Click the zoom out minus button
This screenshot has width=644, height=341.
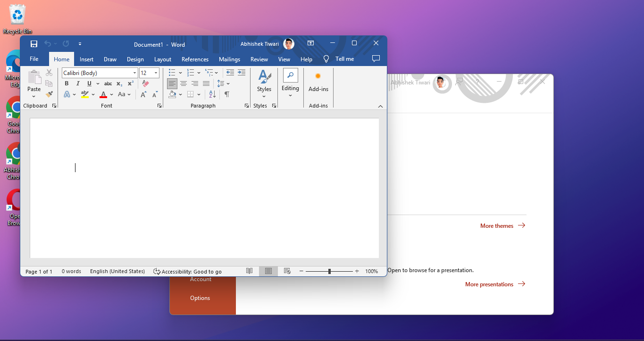click(301, 271)
